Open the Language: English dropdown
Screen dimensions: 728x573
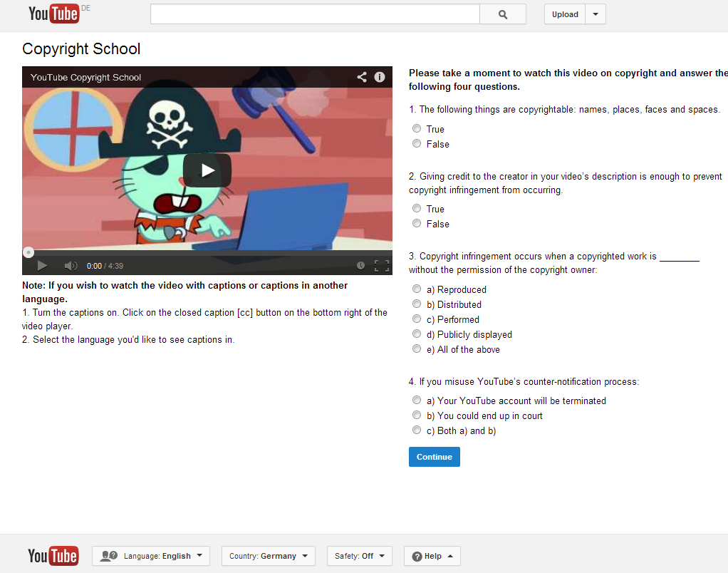point(151,556)
